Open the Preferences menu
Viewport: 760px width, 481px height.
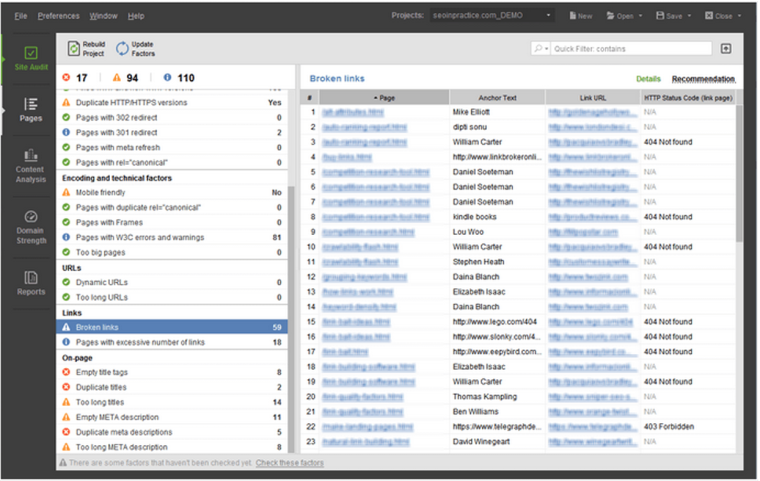coord(58,16)
